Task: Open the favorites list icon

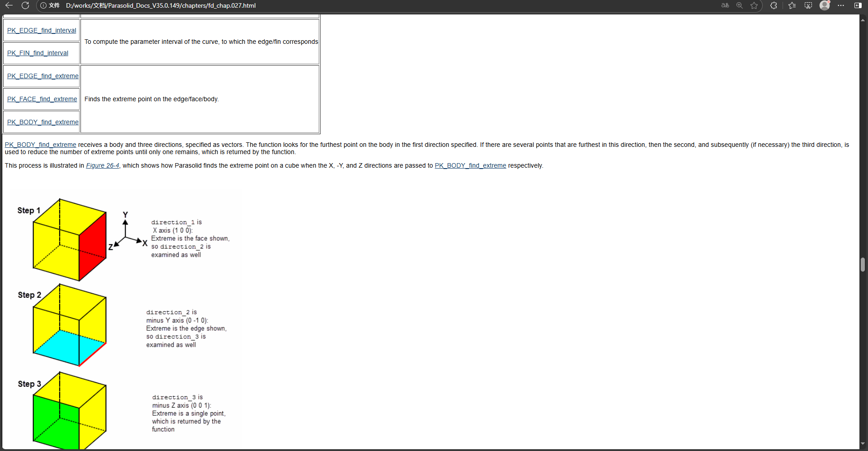Action: point(792,5)
